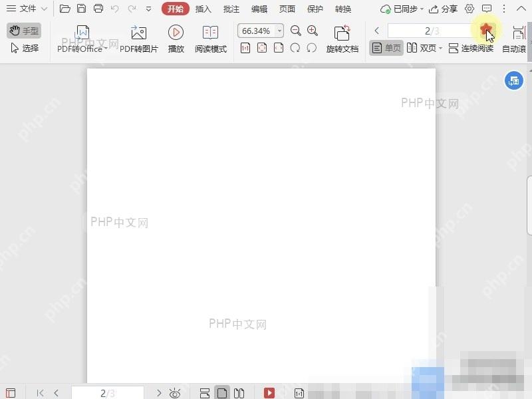Switch to the 批注 tab
This screenshot has height=399, width=532.
231,9
